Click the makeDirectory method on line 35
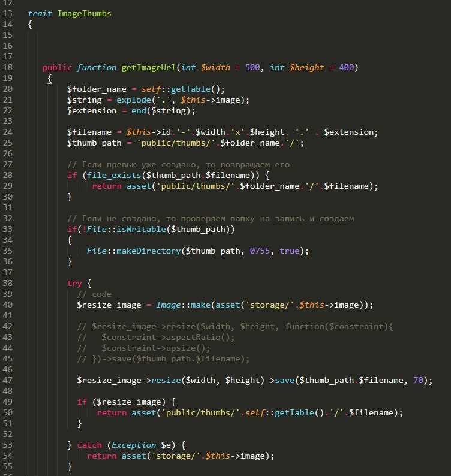Image resolution: width=451 pixels, height=476 pixels. 149,251
